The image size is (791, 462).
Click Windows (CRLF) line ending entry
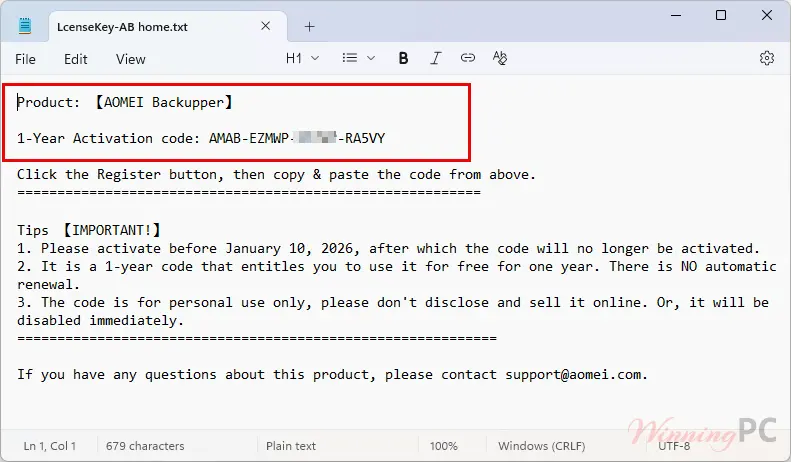pos(541,446)
